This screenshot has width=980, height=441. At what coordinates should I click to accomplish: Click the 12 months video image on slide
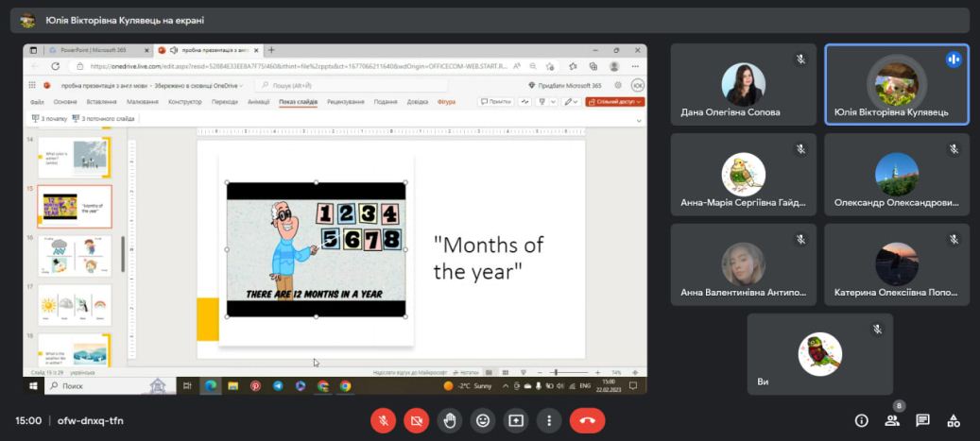click(x=317, y=249)
